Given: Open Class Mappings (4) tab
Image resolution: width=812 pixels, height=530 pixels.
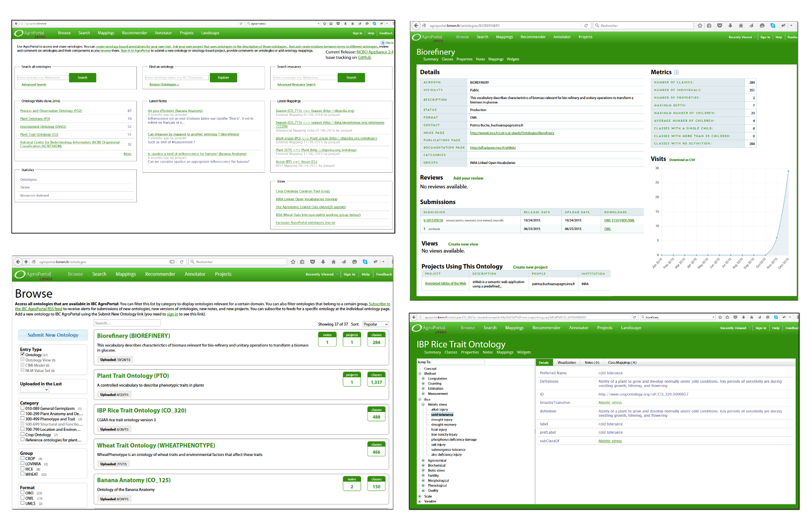Looking at the screenshot, I should (x=622, y=363).
